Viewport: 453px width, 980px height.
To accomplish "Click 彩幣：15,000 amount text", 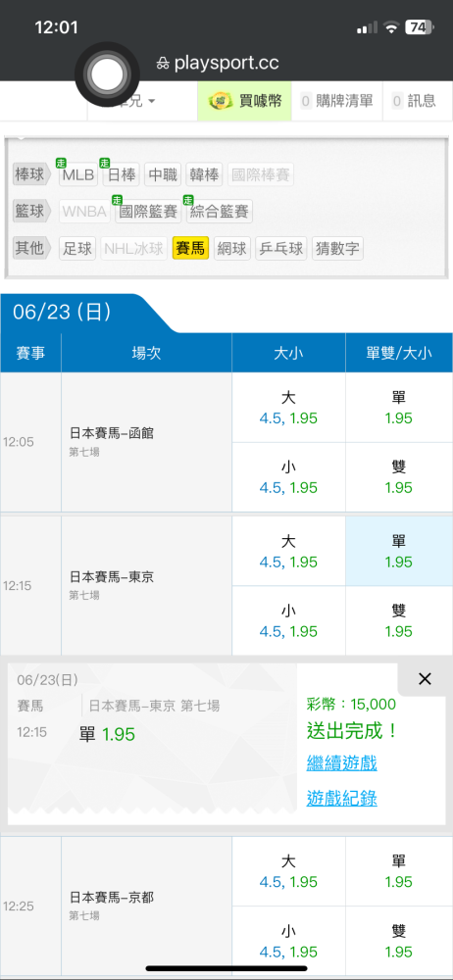I will tap(351, 705).
